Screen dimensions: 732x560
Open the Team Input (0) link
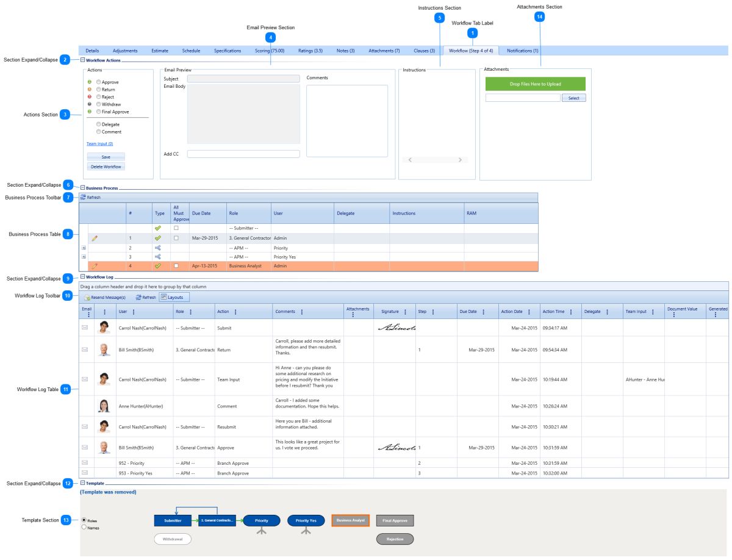pyautogui.click(x=99, y=144)
